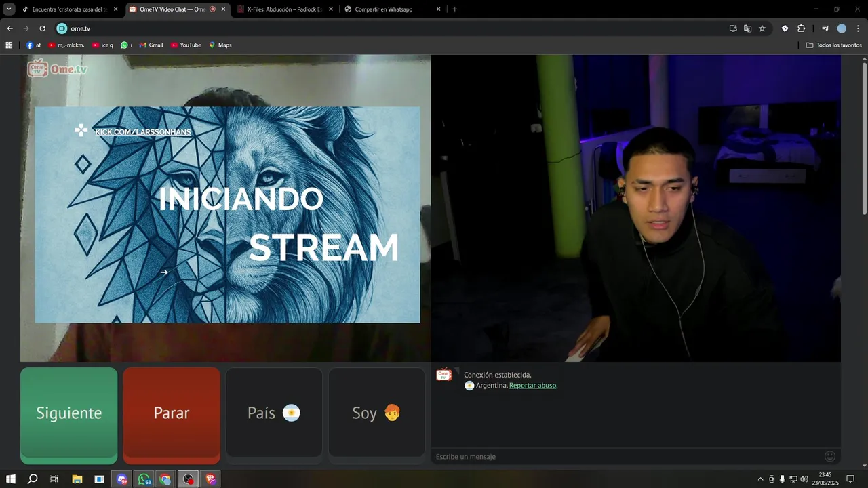Open the Maps bookmark
This screenshot has width=868, height=488.
pyautogui.click(x=220, y=45)
